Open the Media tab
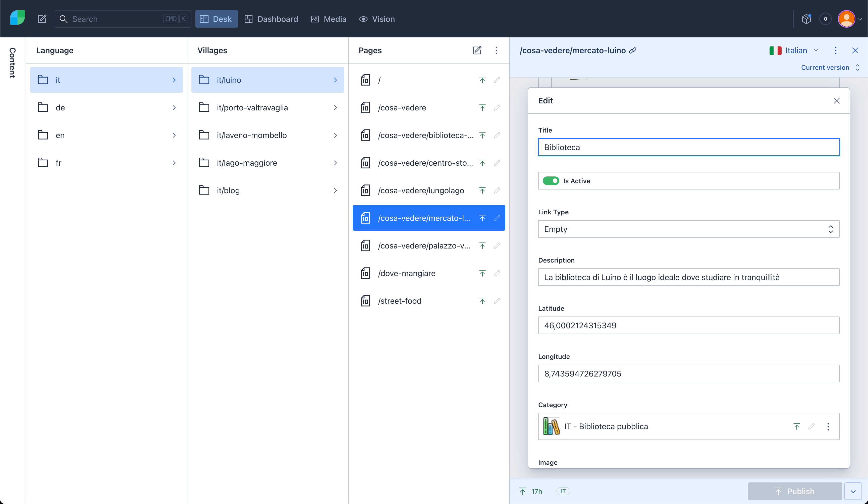Screen dimensions: 868x504 click(x=329, y=19)
